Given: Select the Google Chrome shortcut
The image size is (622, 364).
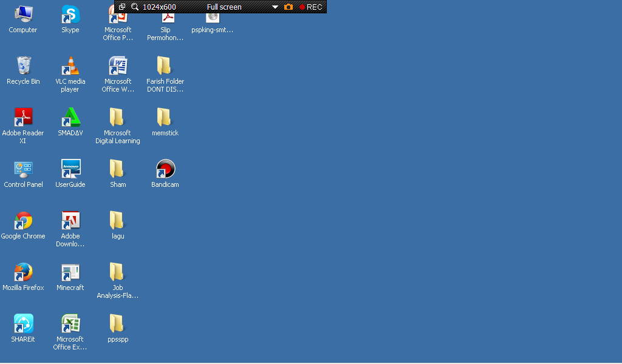Looking at the screenshot, I should 23,221.
